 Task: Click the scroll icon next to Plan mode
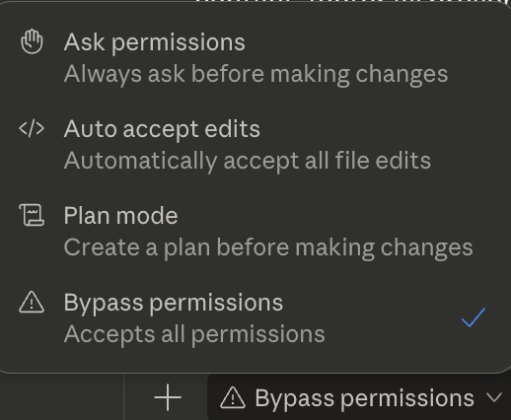(32, 215)
